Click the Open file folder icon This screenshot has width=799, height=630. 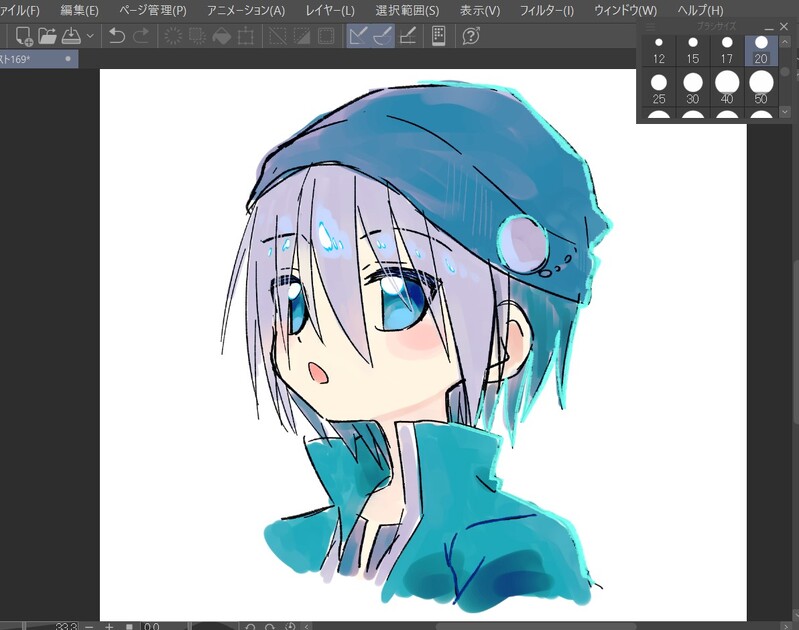pos(47,36)
